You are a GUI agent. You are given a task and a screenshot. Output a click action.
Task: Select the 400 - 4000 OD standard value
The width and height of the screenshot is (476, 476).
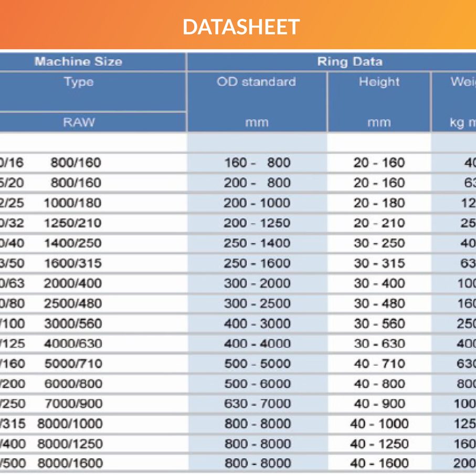257,344
